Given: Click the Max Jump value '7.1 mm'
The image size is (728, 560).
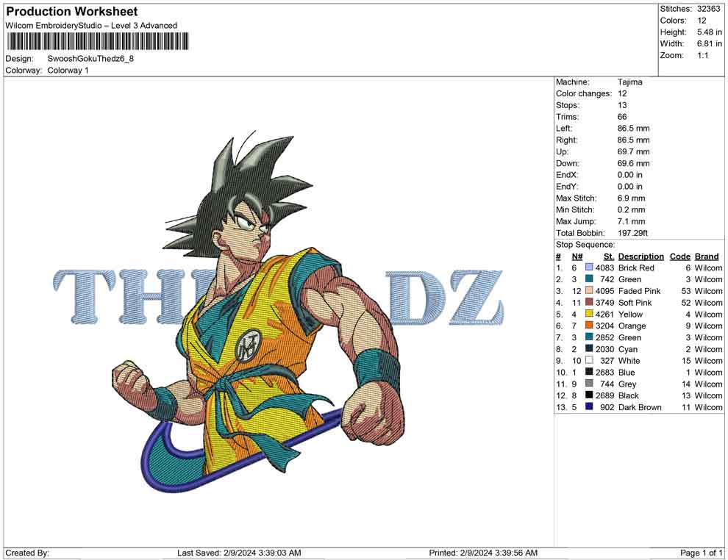Looking at the screenshot, I should [631, 221].
